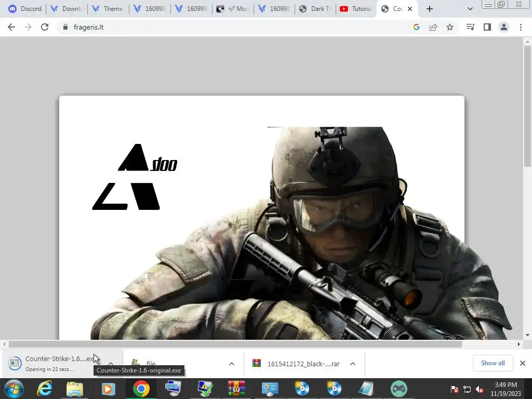Open the network icon in the tray
The image size is (532, 399).
tap(467, 389)
